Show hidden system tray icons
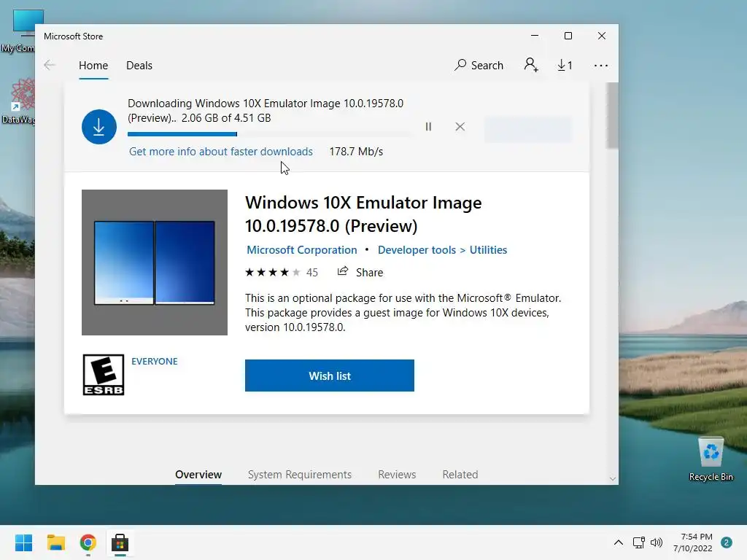The height and width of the screenshot is (560, 747). 619,542
